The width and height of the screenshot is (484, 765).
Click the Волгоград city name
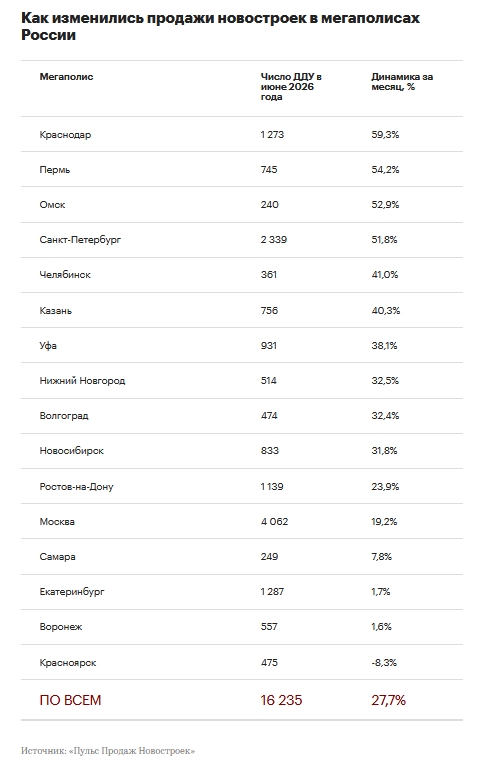point(64,416)
